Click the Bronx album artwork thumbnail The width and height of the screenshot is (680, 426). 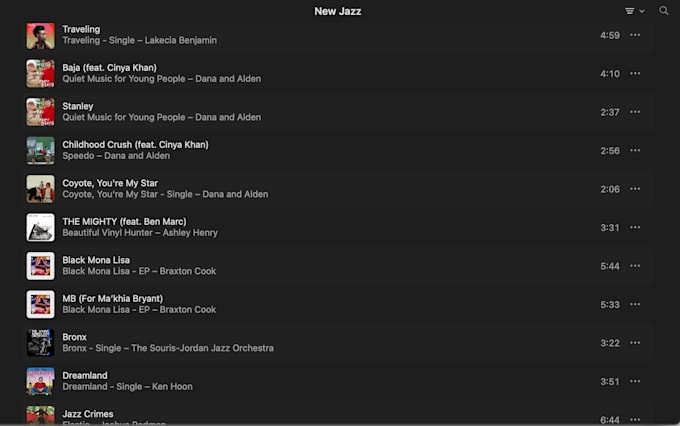click(40, 343)
